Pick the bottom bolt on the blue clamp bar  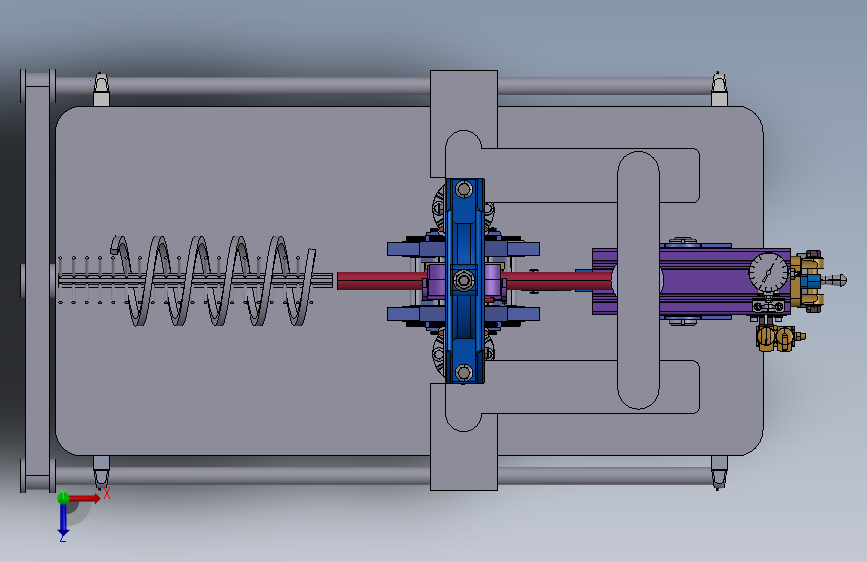click(464, 372)
